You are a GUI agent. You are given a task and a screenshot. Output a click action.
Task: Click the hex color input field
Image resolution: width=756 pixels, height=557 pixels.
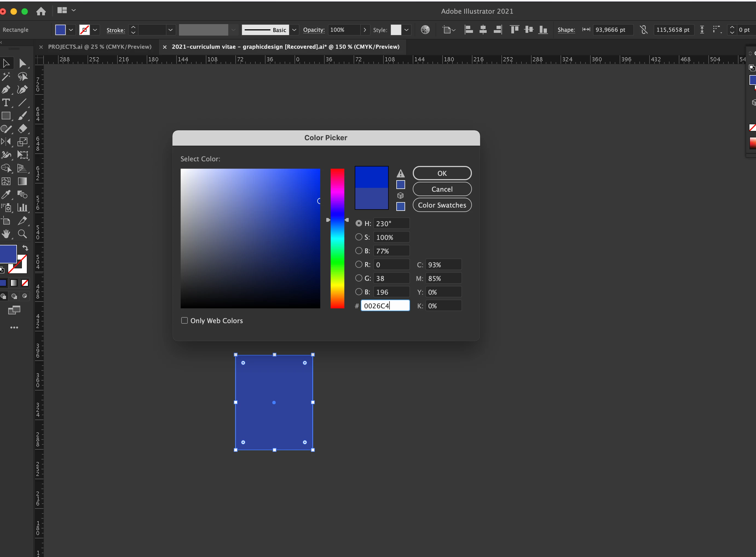click(385, 306)
